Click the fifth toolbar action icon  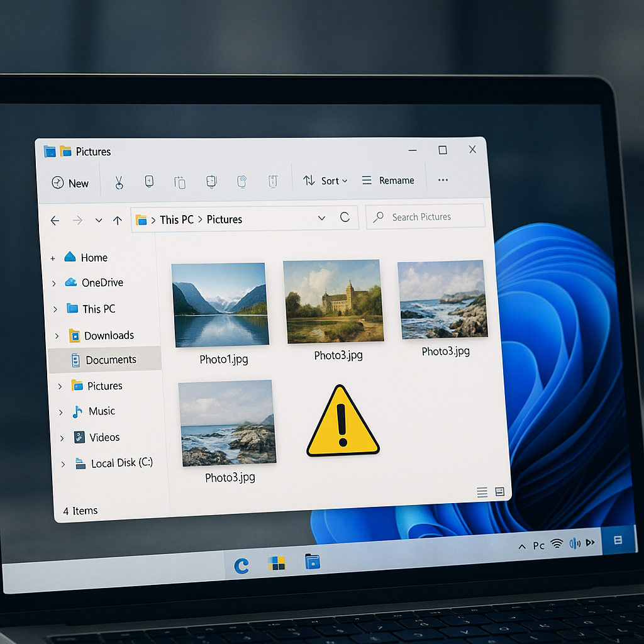click(242, 181)
